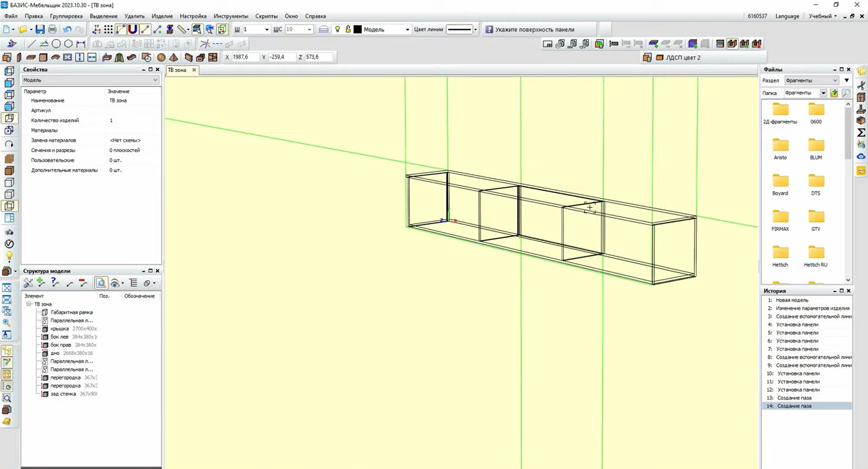The image size is (868, 469).
Task: Click the Undo arrow icon
Action: coord(67,29)
